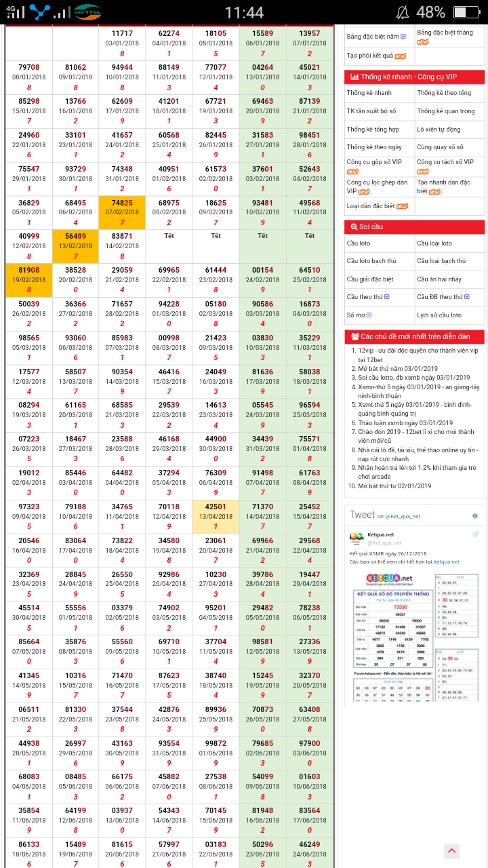
Task: Open the Soi cầu section header
Action: (x=415, y=226)
